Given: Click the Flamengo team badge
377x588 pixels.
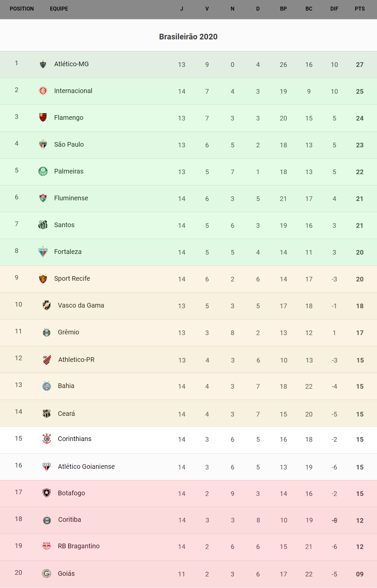Looking at the screenshot, I should pyautogui.click(x=43, y=117).
